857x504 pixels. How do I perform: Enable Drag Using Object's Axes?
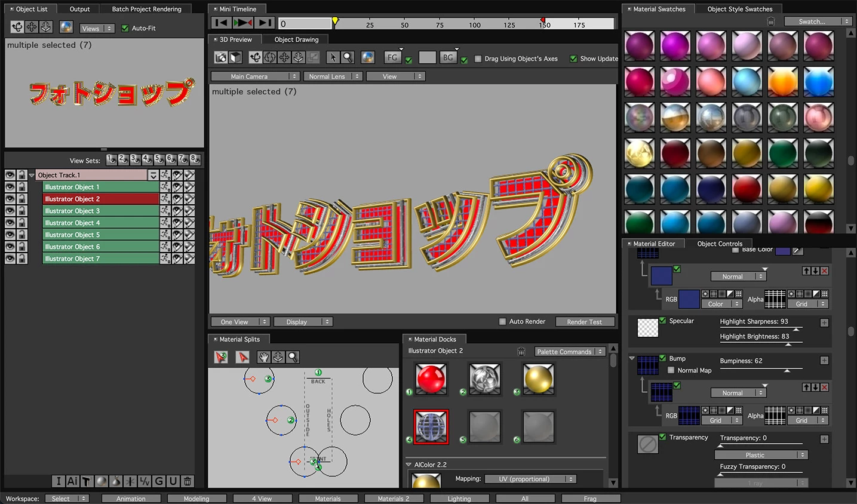[478, 59]
